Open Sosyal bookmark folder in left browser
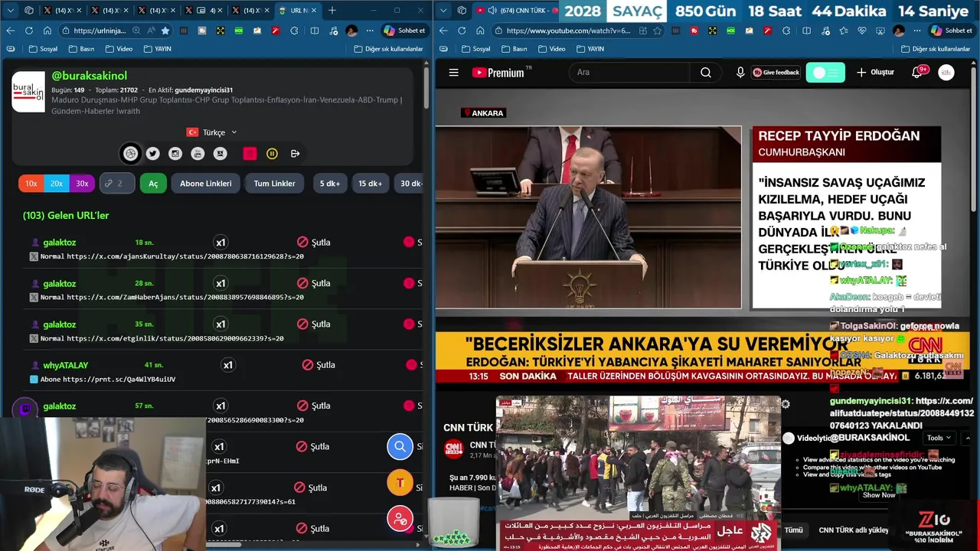This screenshot has width=980, height=551. [43, 49]
